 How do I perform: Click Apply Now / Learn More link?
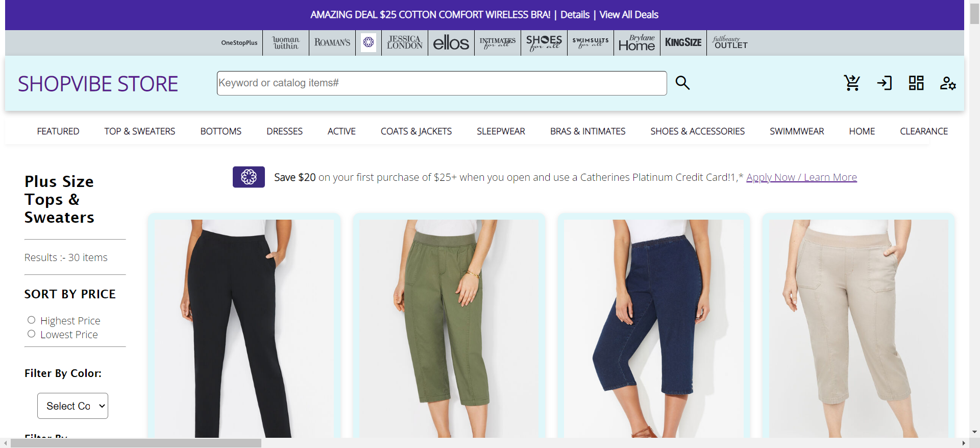(801, 177)
